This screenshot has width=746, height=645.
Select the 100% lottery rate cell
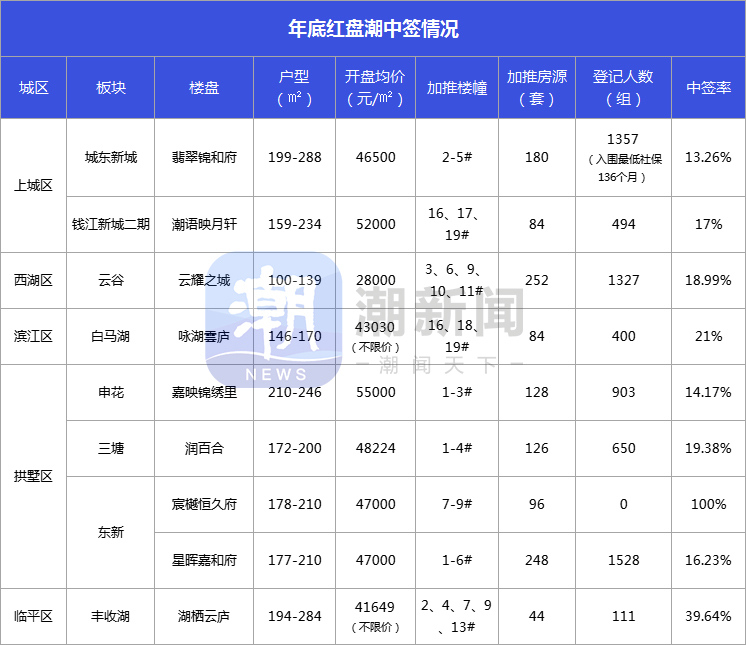click(708, 504)
